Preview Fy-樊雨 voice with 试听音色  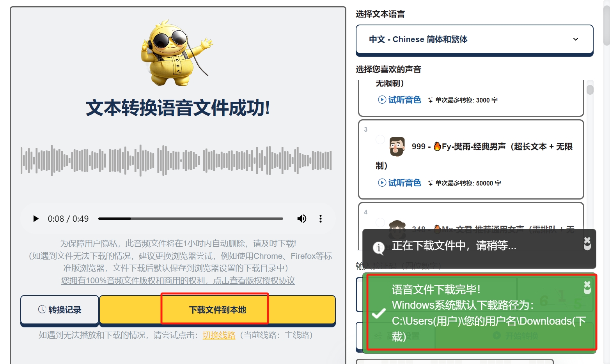point(399,183)
